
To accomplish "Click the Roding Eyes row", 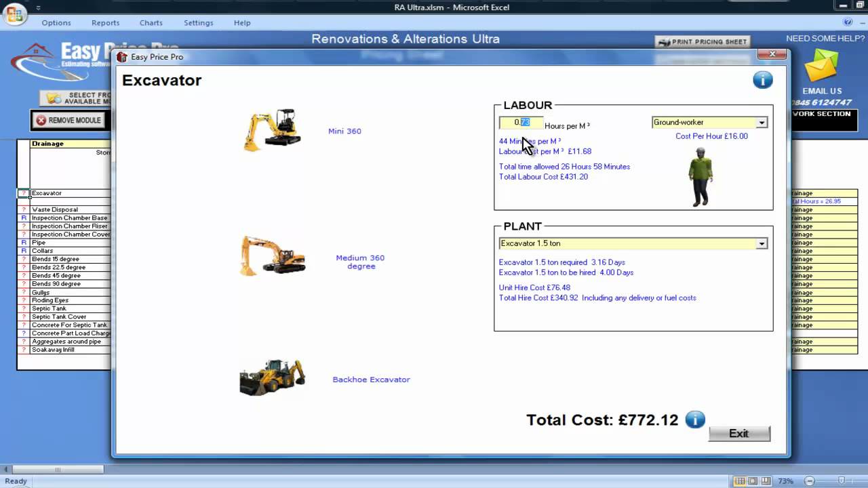I will click(x=71, y=300).
